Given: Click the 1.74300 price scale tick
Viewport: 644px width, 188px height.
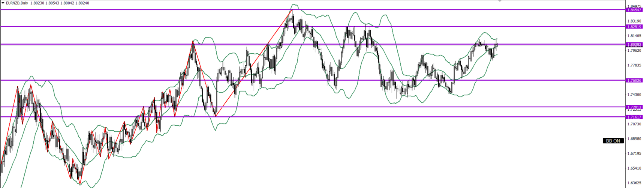Looking at the screenshot, I should [x=634, y=95].
